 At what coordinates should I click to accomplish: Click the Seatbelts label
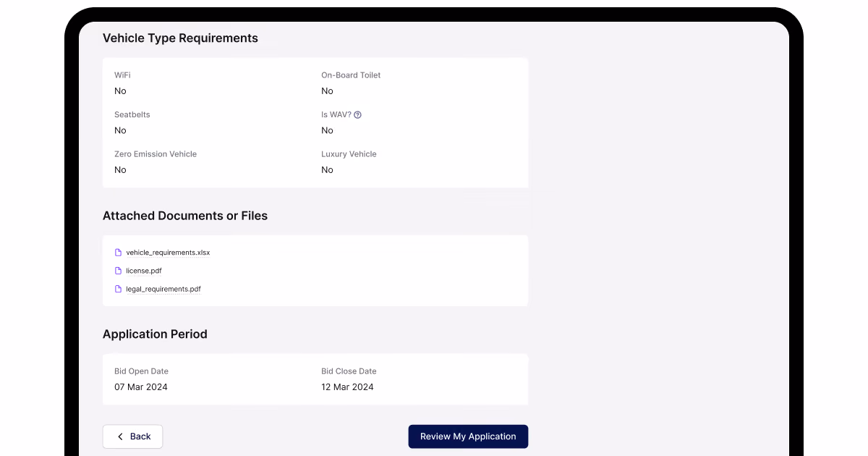click(132, 114)
